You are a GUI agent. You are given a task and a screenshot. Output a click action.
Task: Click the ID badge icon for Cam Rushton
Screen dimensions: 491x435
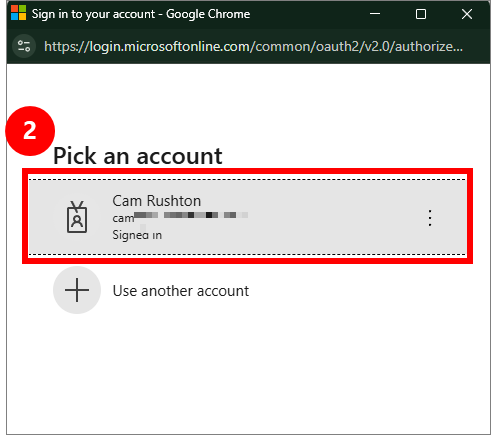pos(77,217)
